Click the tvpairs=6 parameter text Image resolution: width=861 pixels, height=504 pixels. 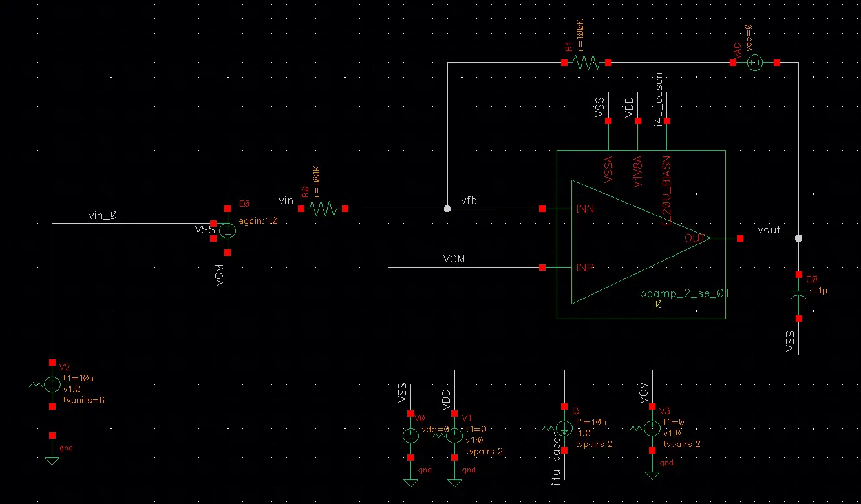click(83, 400)
